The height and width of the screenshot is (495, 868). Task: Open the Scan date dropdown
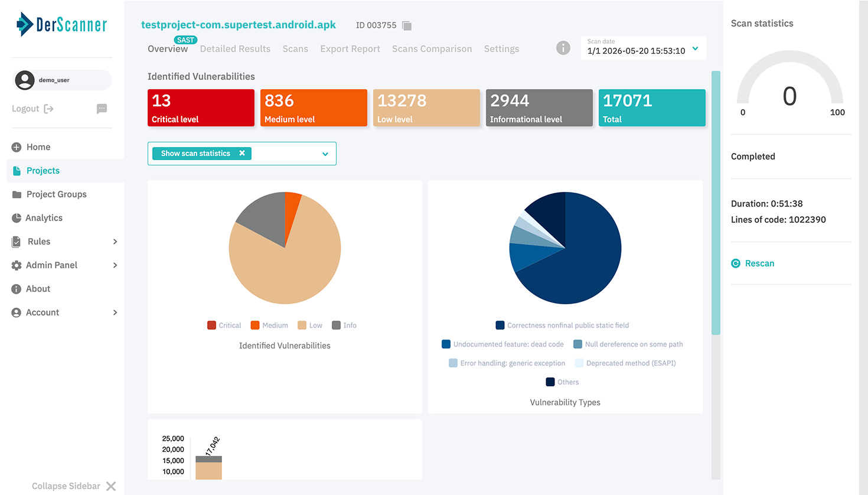coord(644,48)
